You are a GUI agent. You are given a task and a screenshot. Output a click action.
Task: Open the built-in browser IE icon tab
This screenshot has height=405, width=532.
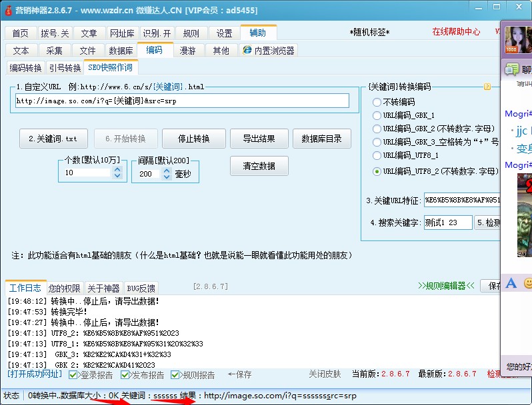click(268, 51)
